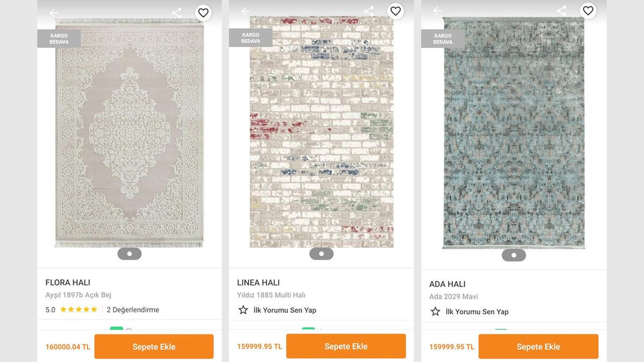Share the ADA HALI rug
This screenshot has height=362, width=644.
tap(561, 10)
